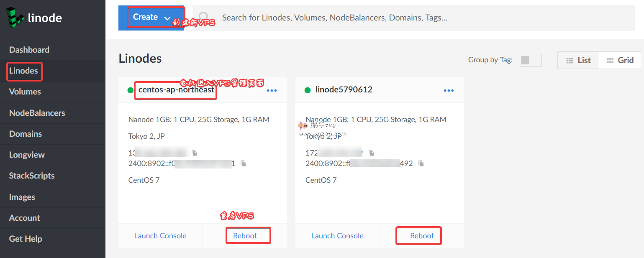Screen dimensions: 644x258
Task: Launch Console for centos-ap-northeast
Action: tap(160, 236)
